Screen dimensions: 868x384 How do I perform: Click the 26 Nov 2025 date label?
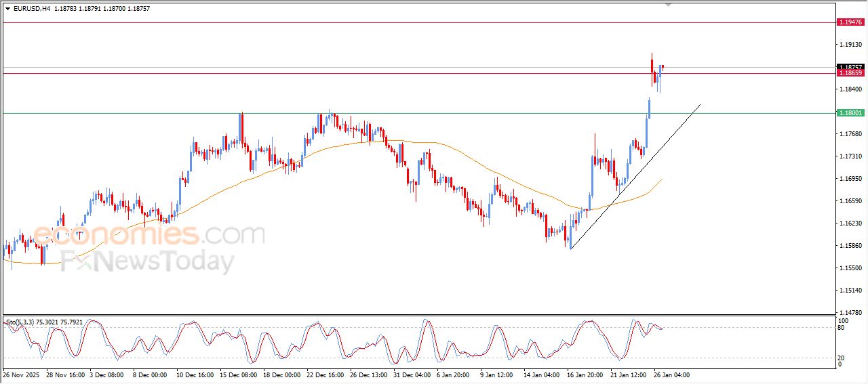tap(22, 375)
